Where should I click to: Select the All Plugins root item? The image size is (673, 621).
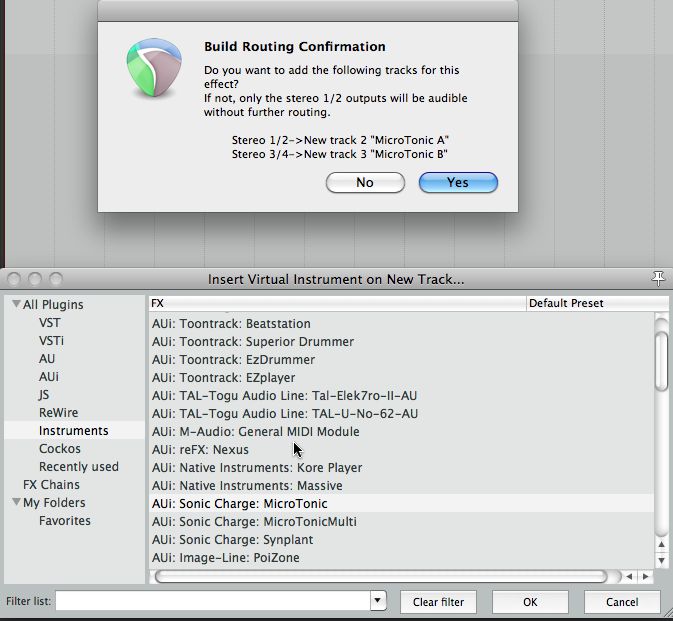[x=53, y=305]
